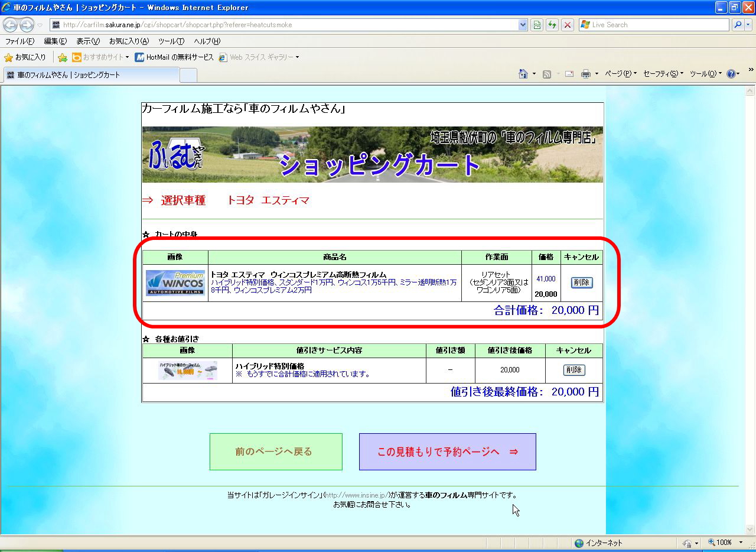The width and height of the screenshot is (756, 552).
Task: Click the 100% zoom level button
Action: tap(720, 543)
